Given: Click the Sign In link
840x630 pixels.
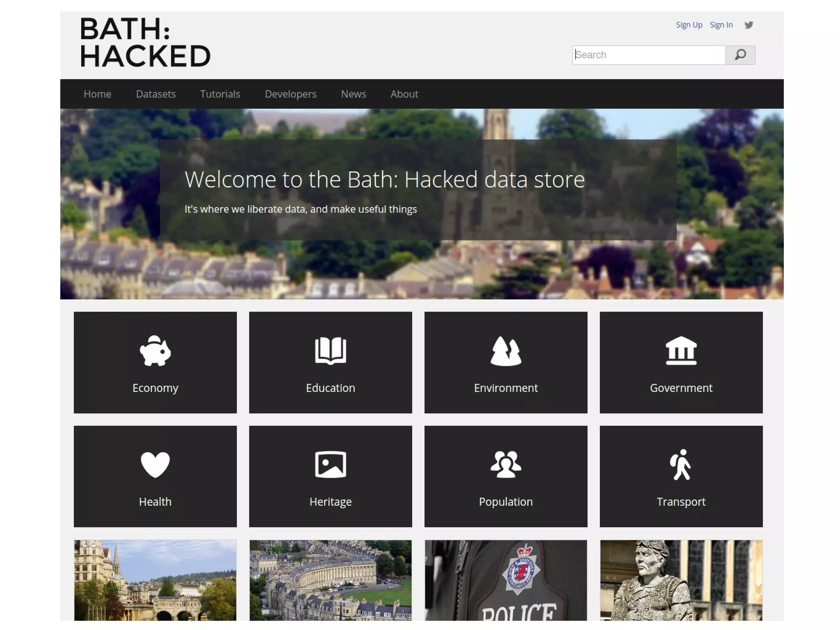Looking at the screenshot, I should click(721, 25).
